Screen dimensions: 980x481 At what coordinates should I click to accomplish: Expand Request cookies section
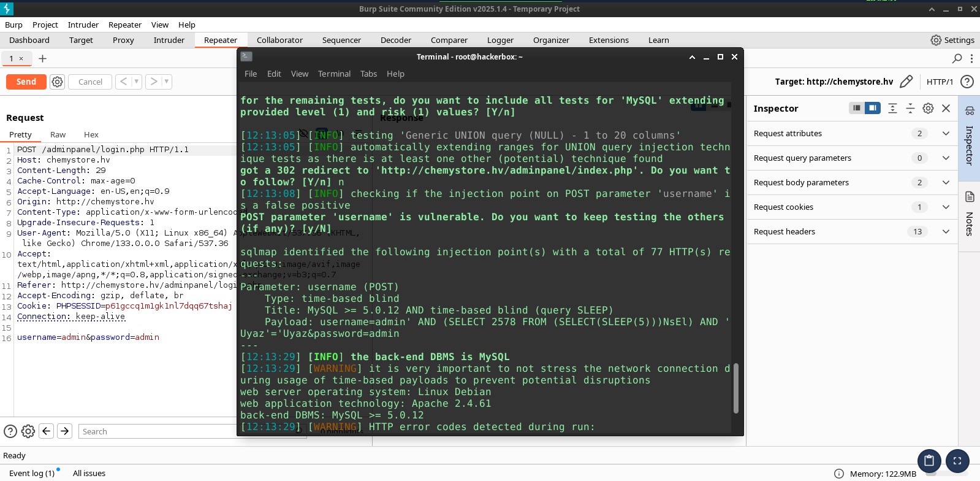946,207
